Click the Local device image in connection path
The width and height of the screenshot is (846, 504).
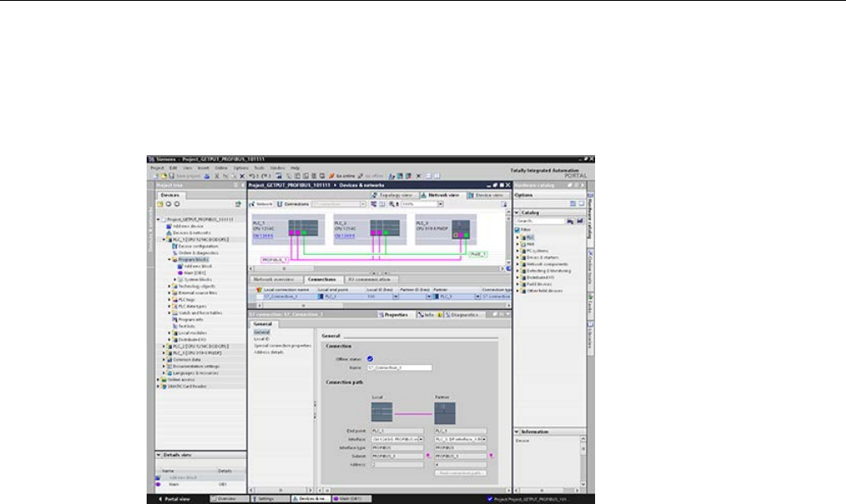click(x=382, y=413)
